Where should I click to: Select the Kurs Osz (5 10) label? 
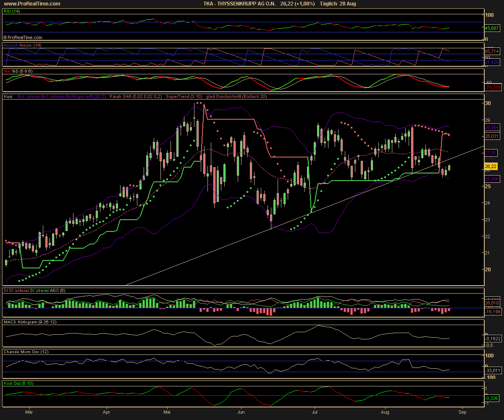tap(18, 383)
